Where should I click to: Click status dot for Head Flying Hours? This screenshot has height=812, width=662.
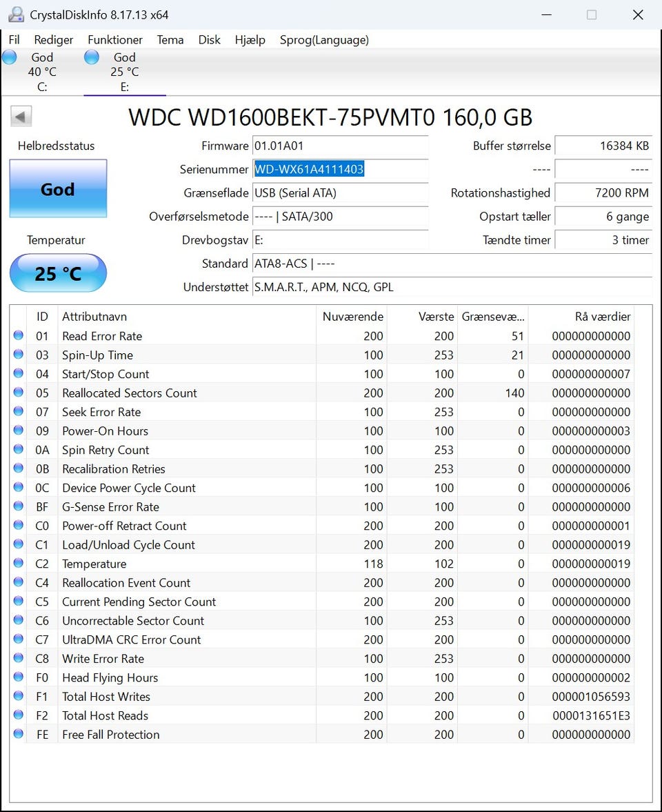pyautogui.click(x=19, y=677)
